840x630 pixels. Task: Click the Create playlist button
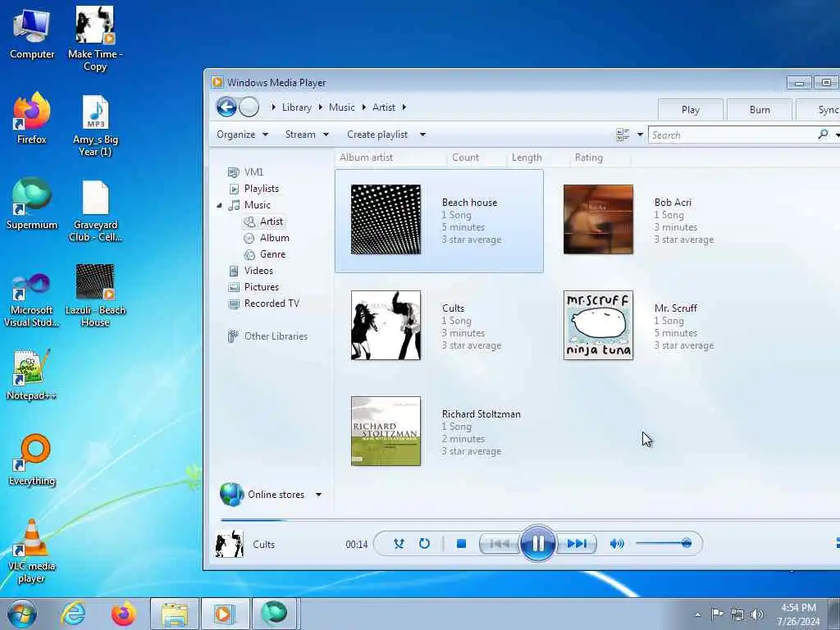[x=377, y=135]
